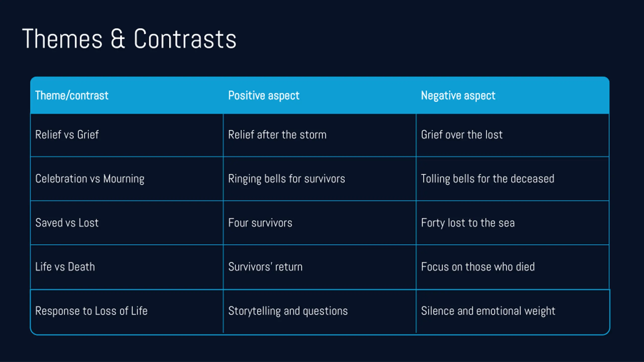Viewport: 644px width, 362px height.
Task: Select the Theme/contrast column header
Action: click(x=127, y=95)
